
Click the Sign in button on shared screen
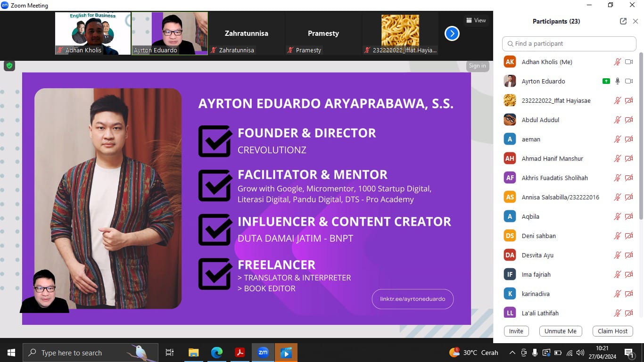pos(477,66)
